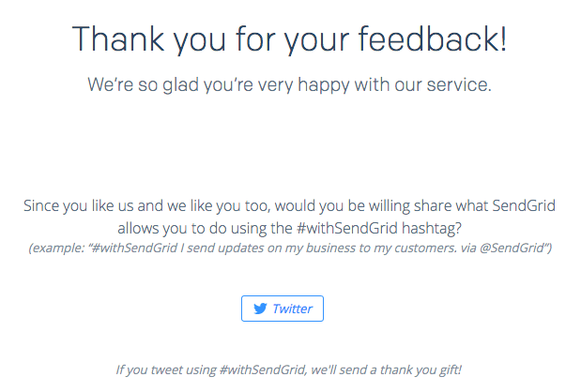
Task: Click "If you tweet using" in the footer note
Action: (165, 369)
